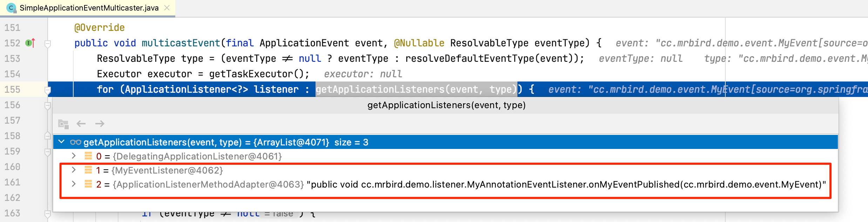The image size is (868, 222).
Task: Click the set-as-root icon in evaluation popup
Action: point(63,124)
